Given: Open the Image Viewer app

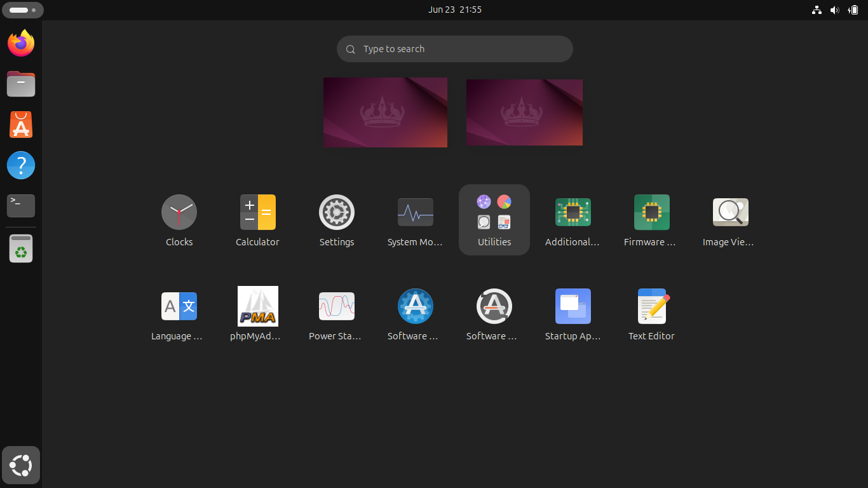Looking at the screenshot, I should click(731, 220).
